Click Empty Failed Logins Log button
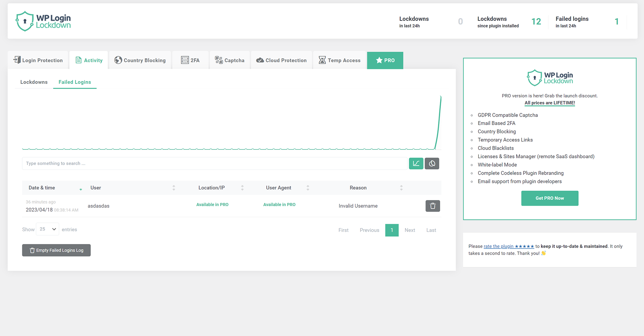The height and width of the screenshot is (336, 644). [56, 250]
